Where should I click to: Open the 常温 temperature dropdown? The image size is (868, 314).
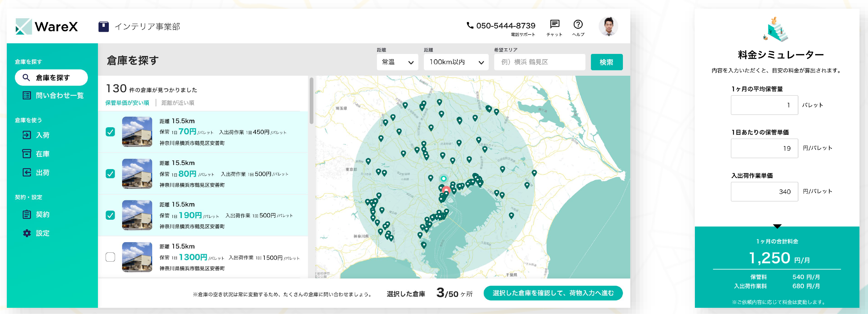coord(397,62)
